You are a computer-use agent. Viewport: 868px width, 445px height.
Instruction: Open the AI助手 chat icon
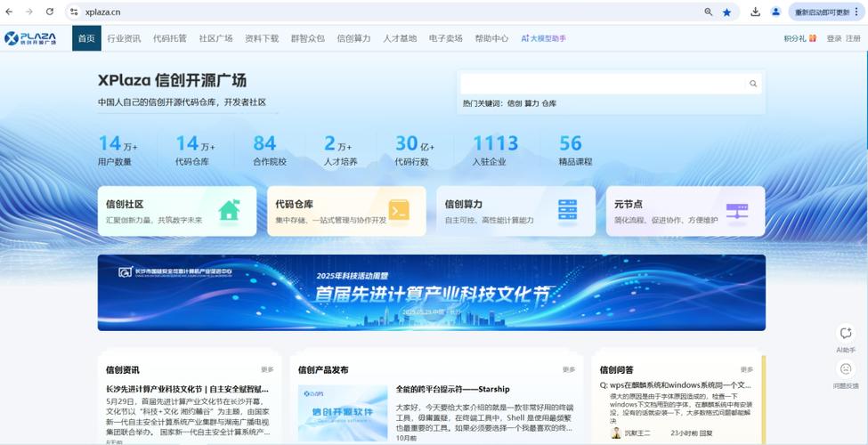point(846,333)
